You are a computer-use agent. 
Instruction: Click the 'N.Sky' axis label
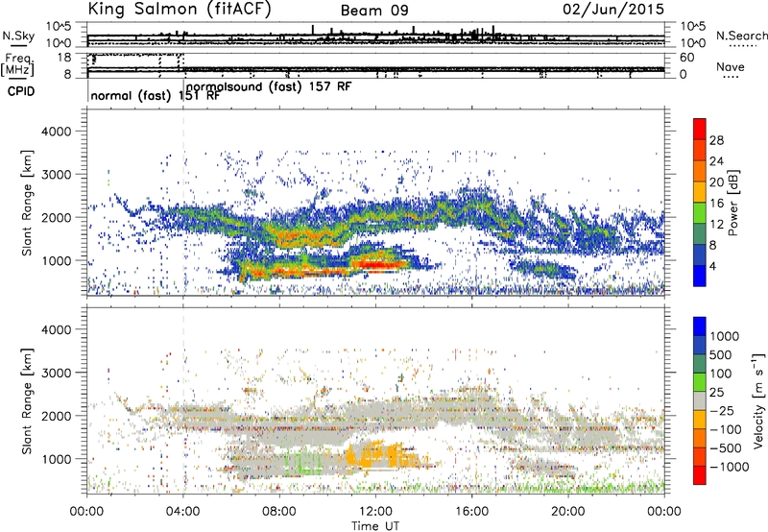(x=18, y=36)
